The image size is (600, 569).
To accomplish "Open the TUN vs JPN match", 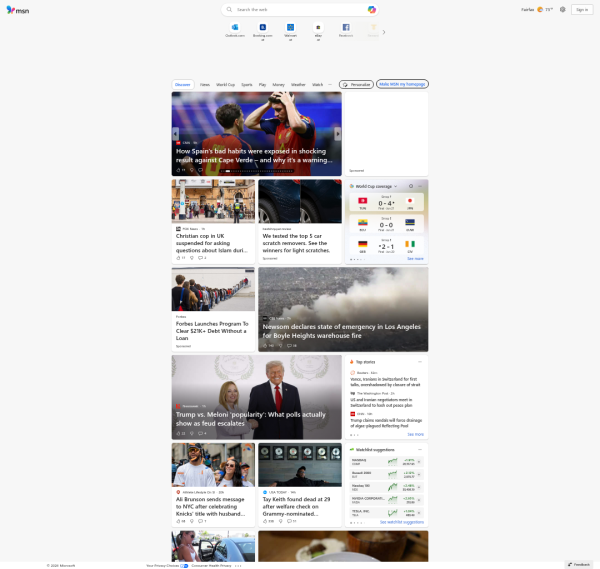I will (386, 202).
